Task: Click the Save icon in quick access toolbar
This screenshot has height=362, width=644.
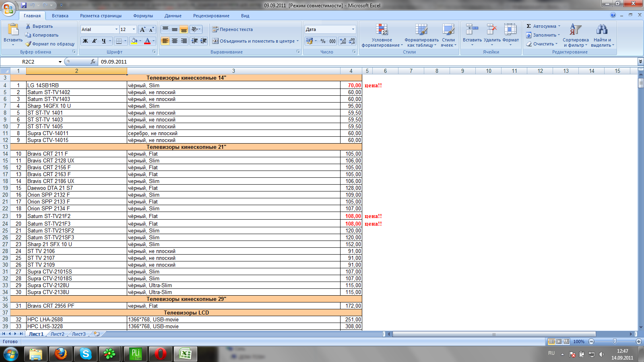Action: (x=24, y=5)
